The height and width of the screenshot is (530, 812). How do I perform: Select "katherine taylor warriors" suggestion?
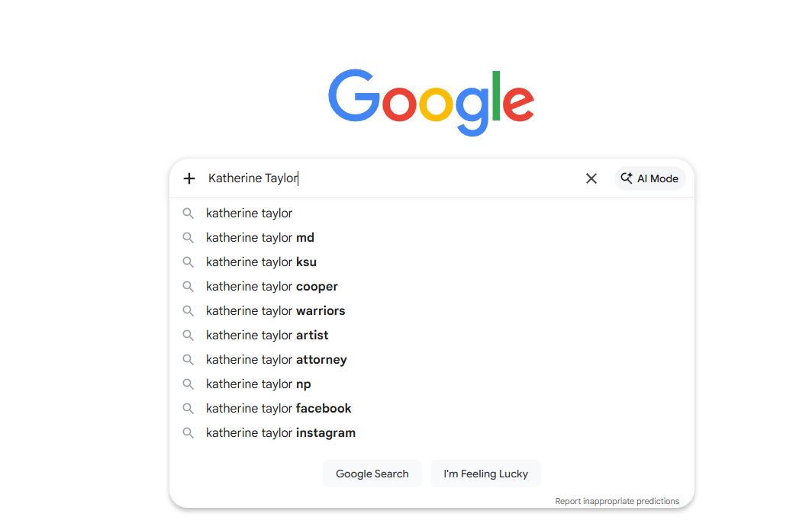click(275, 311)
